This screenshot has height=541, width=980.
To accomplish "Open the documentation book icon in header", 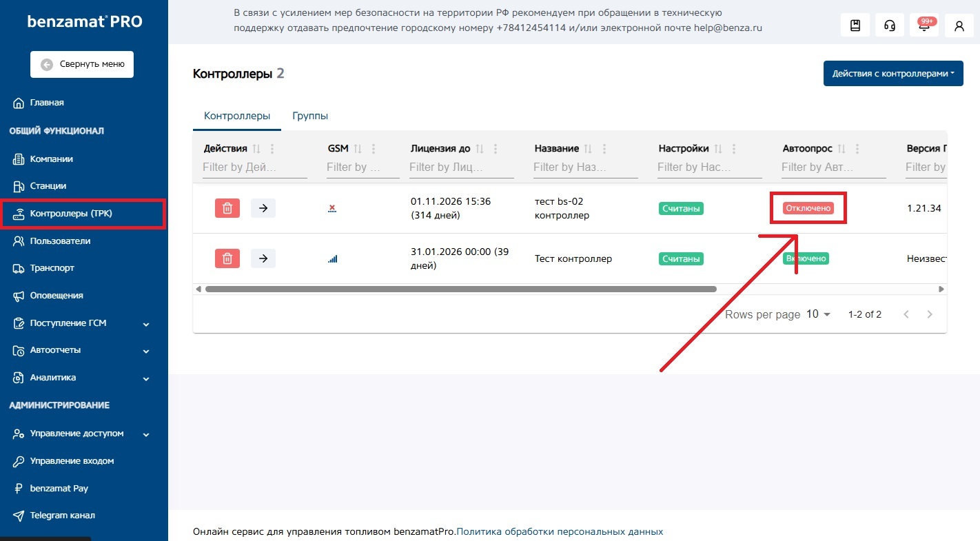I will coord(855,25).
